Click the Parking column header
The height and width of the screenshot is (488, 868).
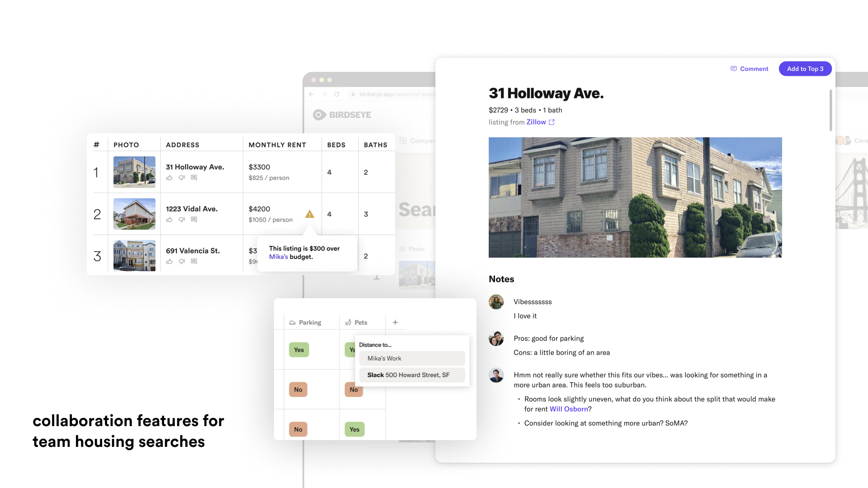pyautogui.click(x=306, y=323)
